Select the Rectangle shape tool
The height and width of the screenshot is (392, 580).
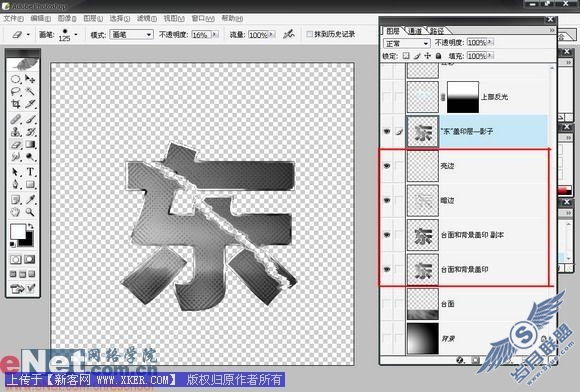click(x=30, y=184)
